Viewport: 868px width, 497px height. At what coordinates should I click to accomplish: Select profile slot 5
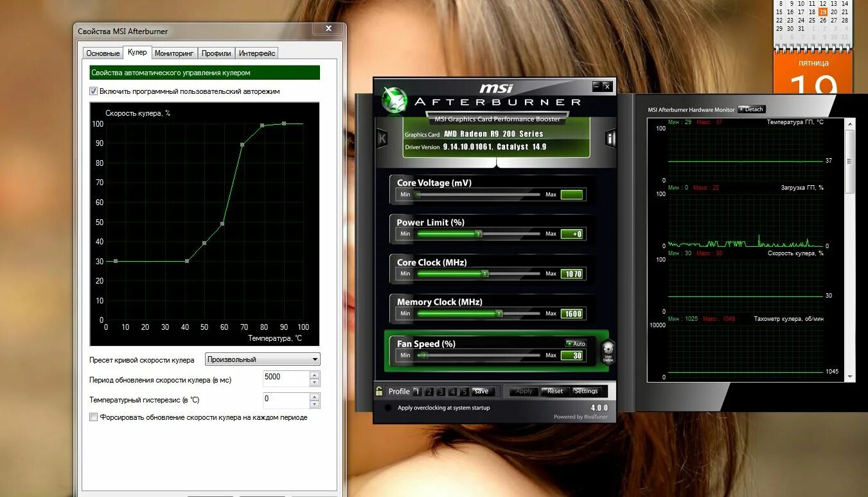466,392
